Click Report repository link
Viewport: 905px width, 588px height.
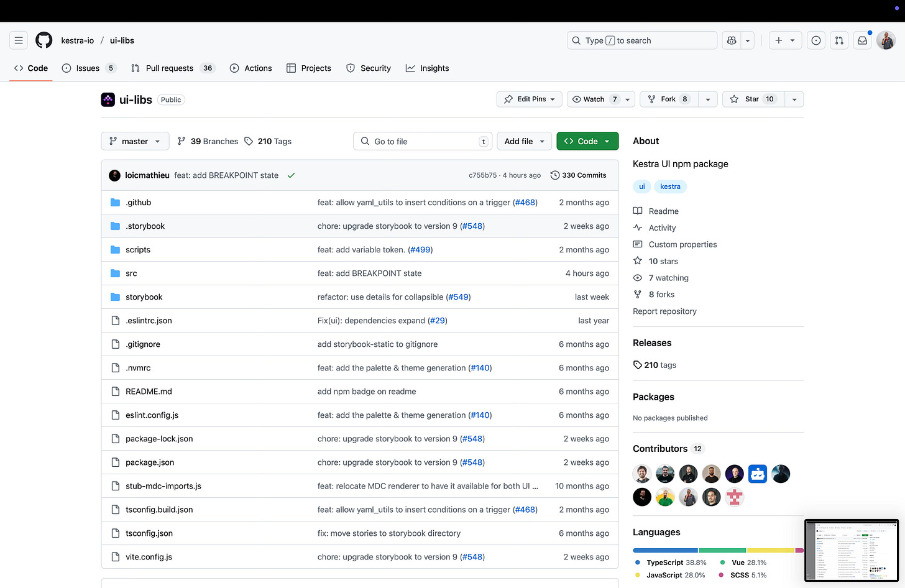(664, 311)
